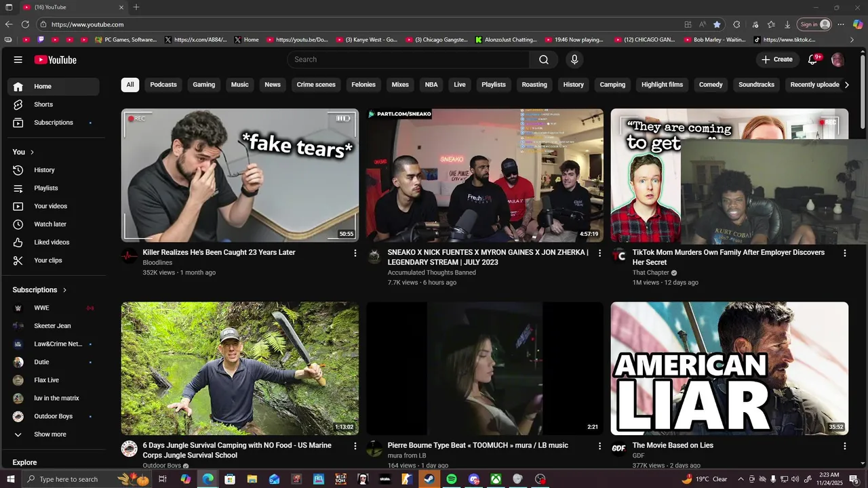Open Flax Live subscription channel
The height and width of the screenshot is (488, 868).
click(x=53, y=380)
